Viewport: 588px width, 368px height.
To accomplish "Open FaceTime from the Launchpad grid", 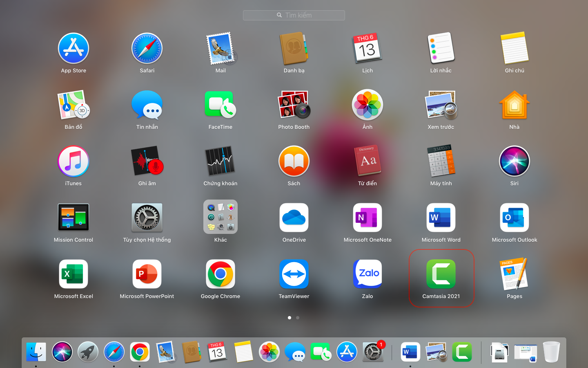I will click(x=220, y=105).
